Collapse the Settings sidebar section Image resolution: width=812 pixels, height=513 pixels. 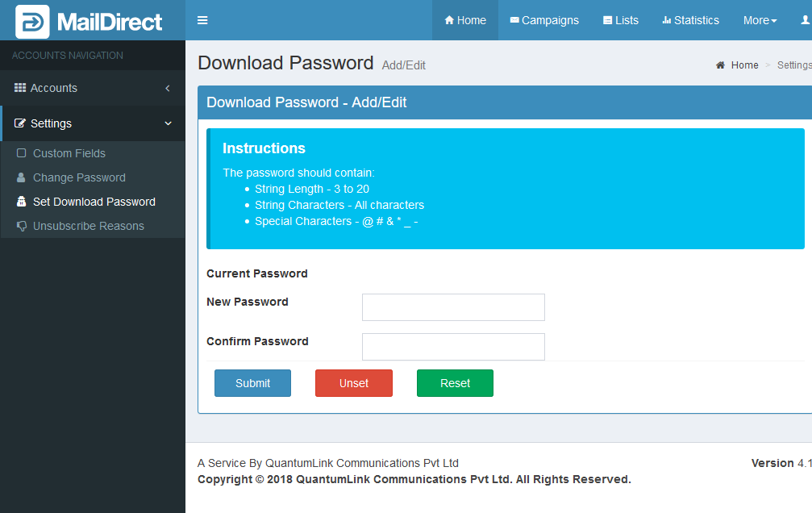pos(93,123)
